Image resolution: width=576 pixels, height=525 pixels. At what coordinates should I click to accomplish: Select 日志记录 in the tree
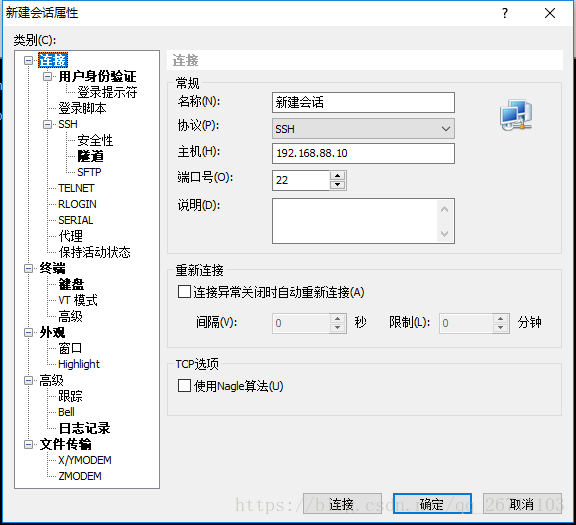(x=84, y=428)
